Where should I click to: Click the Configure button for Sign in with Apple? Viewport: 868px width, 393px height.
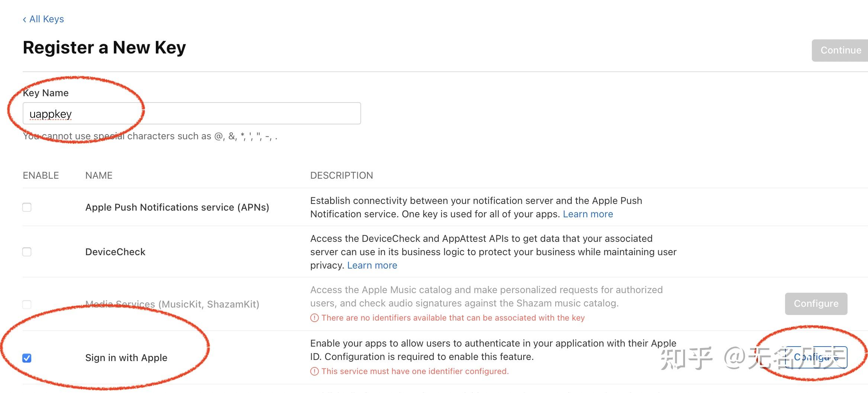pyautogui.click(x=816, y=357)
